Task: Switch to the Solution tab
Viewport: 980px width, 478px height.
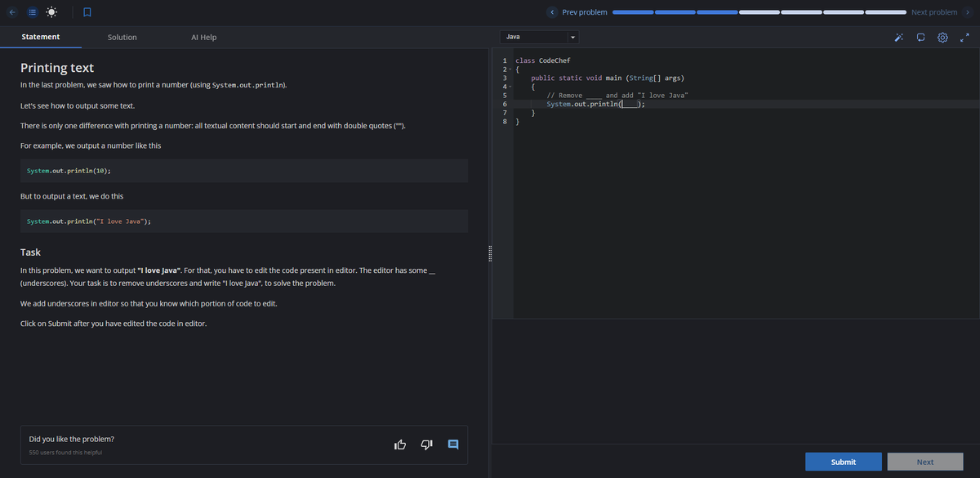Action: coord(122,38)
